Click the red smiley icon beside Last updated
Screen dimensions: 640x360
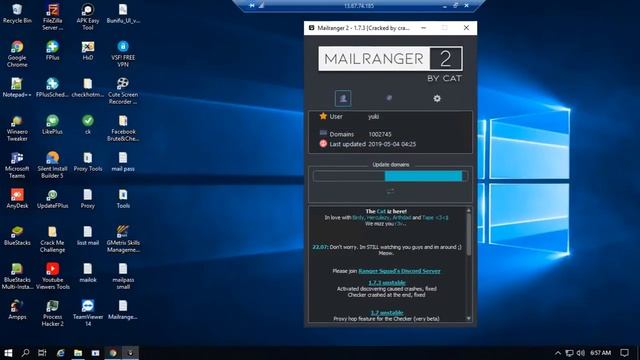pyautogui.click(x=323, y=144)
